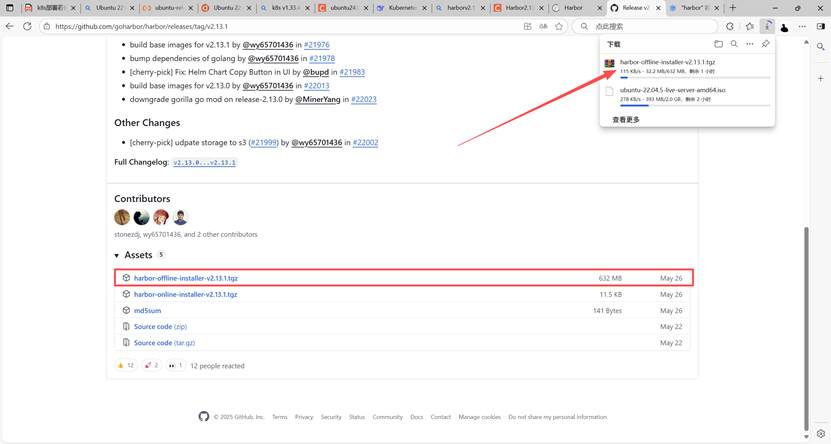Click 查看更多 in the downloads panel
The height and width of the screenshot is (444, 831).
click(626, 120)
